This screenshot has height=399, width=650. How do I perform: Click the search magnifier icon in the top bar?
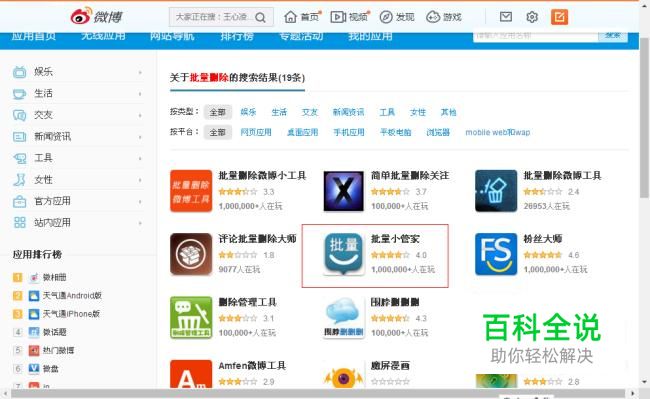pos(260,17)
